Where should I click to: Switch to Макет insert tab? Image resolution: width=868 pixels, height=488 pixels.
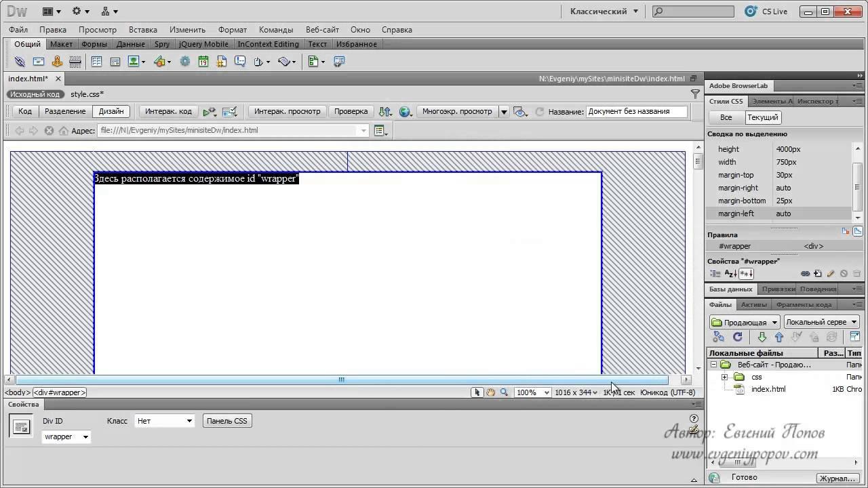click(61, 44)
